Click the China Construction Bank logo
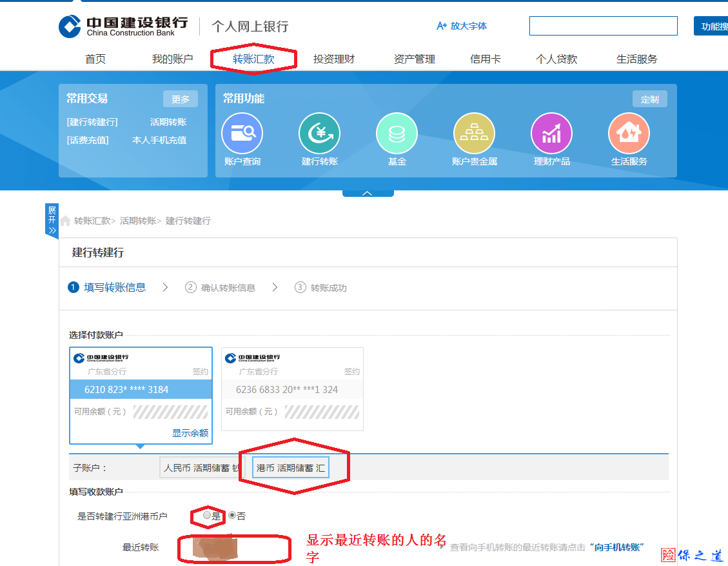The image size is (728, 566). coord(124,26)
